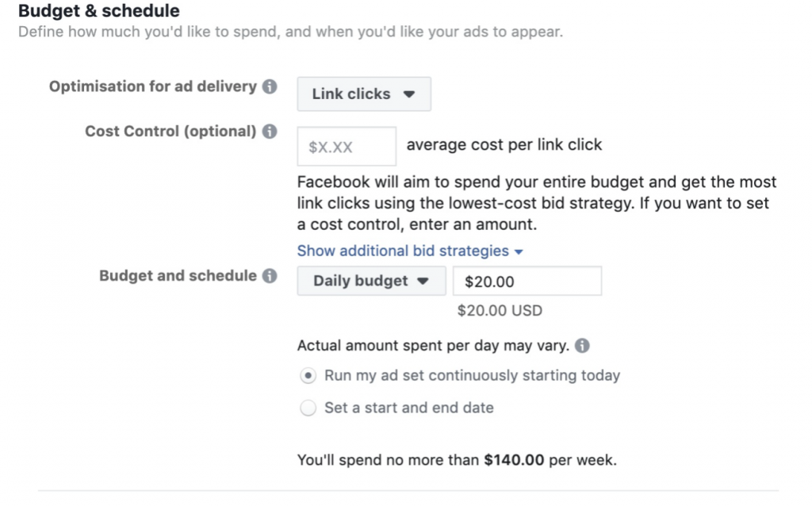
Task: Expand Show additional bid strategies
Action: [410, 251]
